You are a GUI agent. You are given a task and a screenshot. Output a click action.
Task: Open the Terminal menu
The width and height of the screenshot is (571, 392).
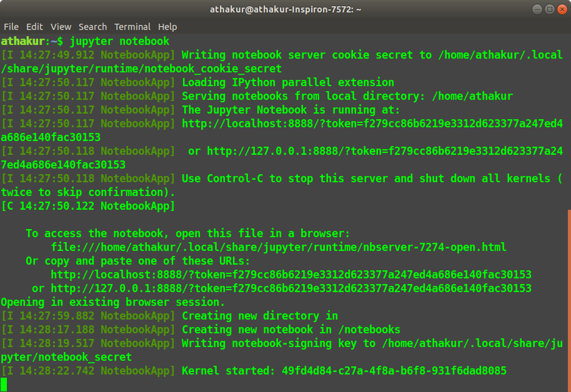point(132,27)
